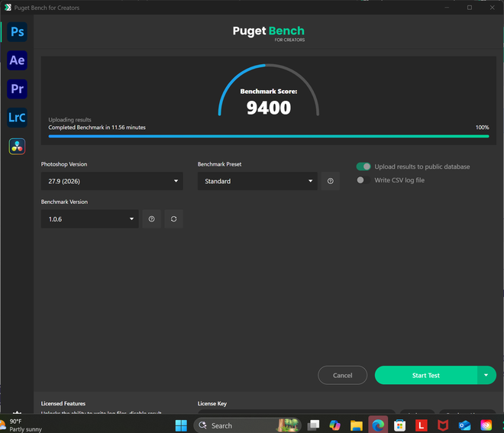
Task: Click the Uploading results status text
Action: coord(69,120)
